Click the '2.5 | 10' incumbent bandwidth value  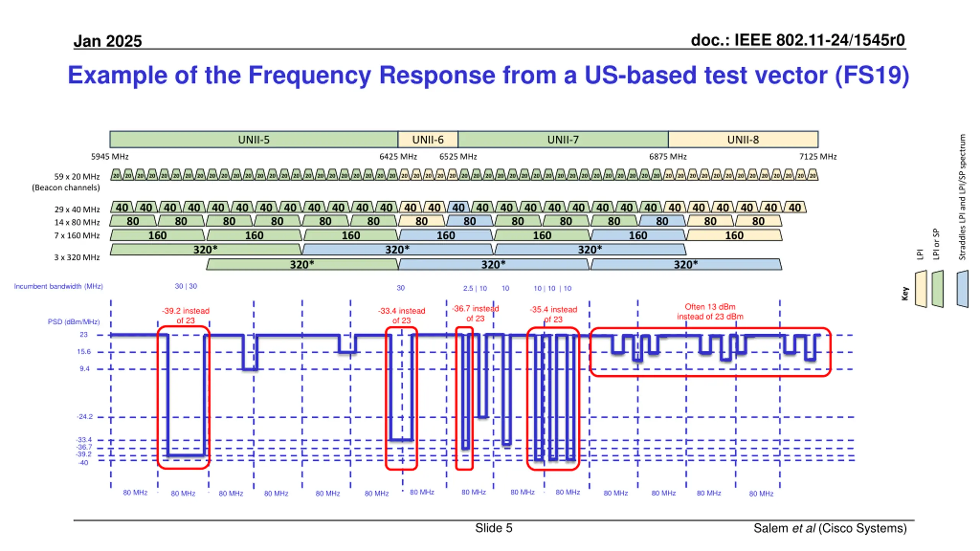pos(475,289)
